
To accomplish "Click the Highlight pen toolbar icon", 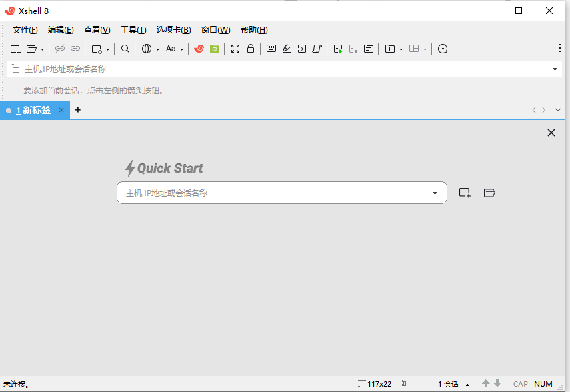I will click(x=287, y=49).
